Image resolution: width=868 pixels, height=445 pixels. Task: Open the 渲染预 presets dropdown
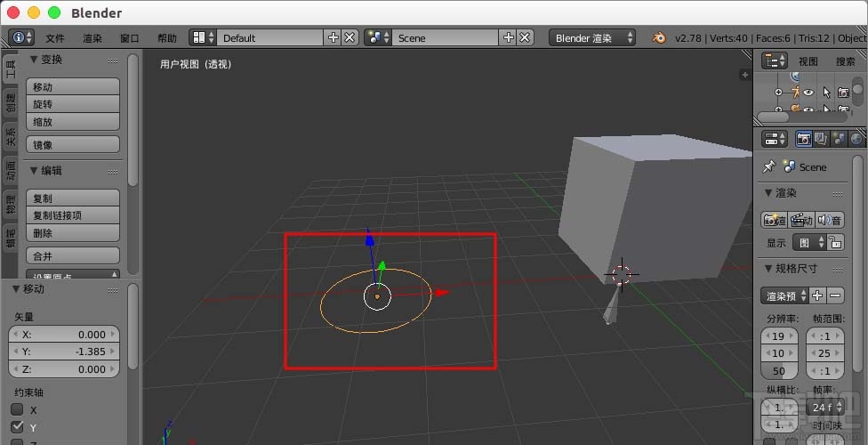click(784, 295)
